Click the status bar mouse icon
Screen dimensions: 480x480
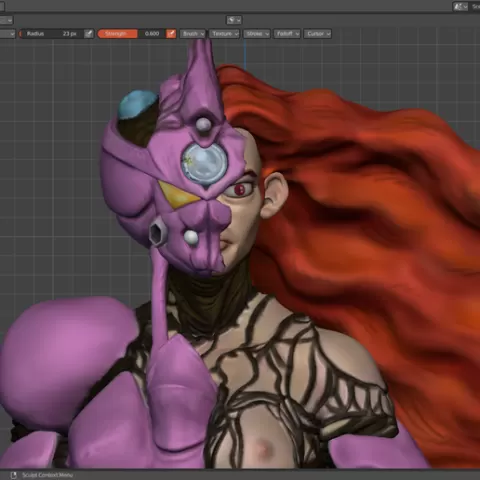pyautogui.click(x=14, y=475)
